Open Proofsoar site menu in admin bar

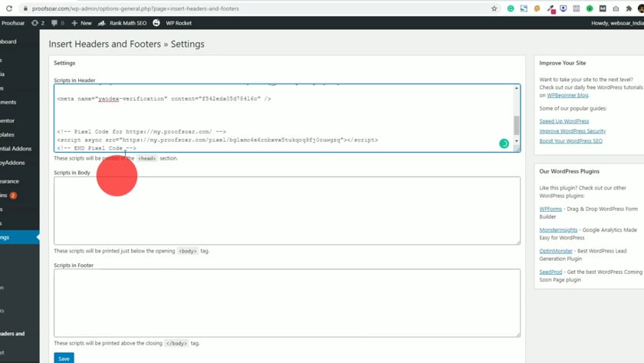click(12, 23)
